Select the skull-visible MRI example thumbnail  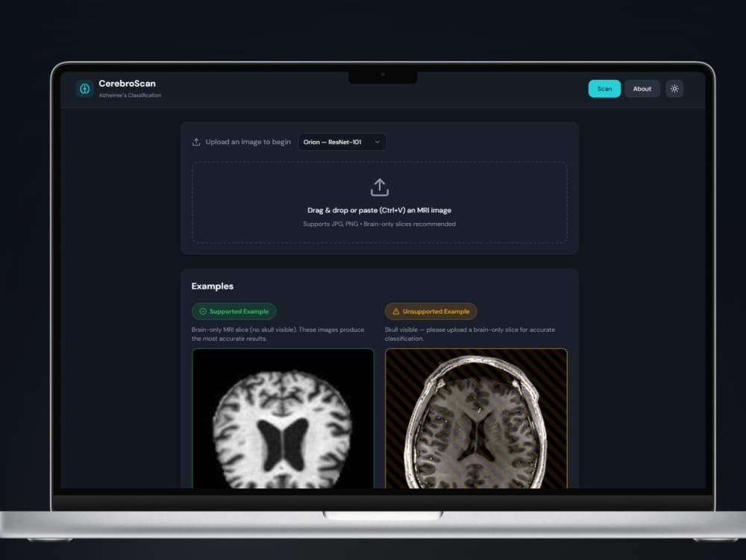[476, 418]
